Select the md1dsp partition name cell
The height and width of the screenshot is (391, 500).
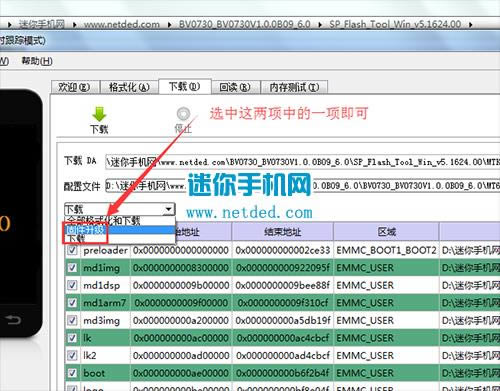(105, 285)
